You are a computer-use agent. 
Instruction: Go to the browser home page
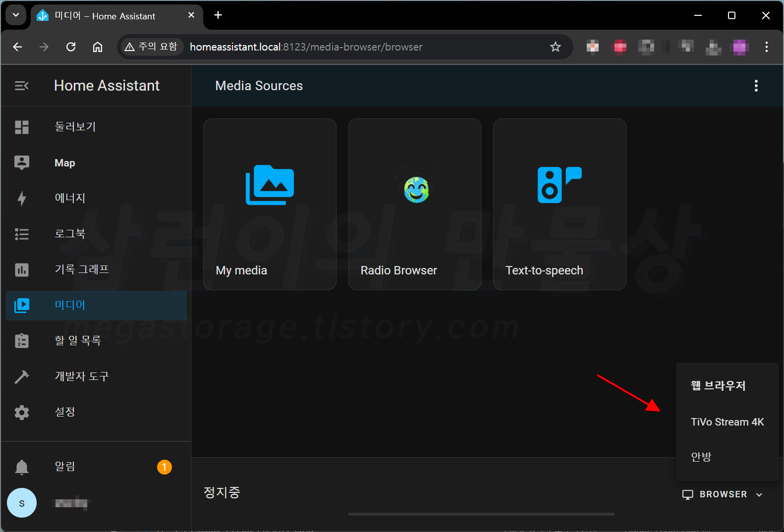click(x=98, y=47)
